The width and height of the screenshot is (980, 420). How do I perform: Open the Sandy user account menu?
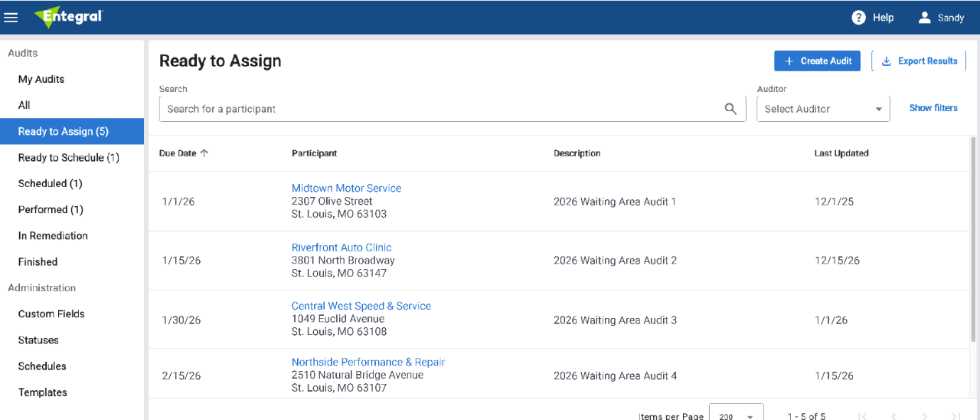click(x=941, y=18)
